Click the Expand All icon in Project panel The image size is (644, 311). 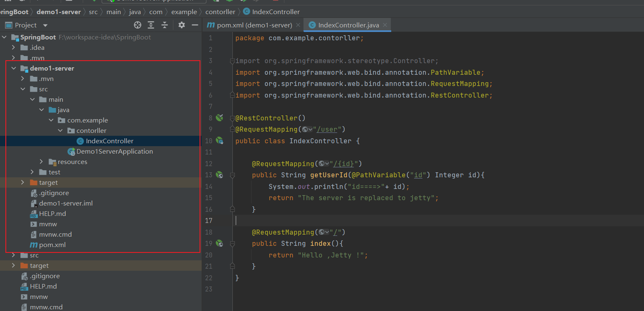click(x=151, y=25)
